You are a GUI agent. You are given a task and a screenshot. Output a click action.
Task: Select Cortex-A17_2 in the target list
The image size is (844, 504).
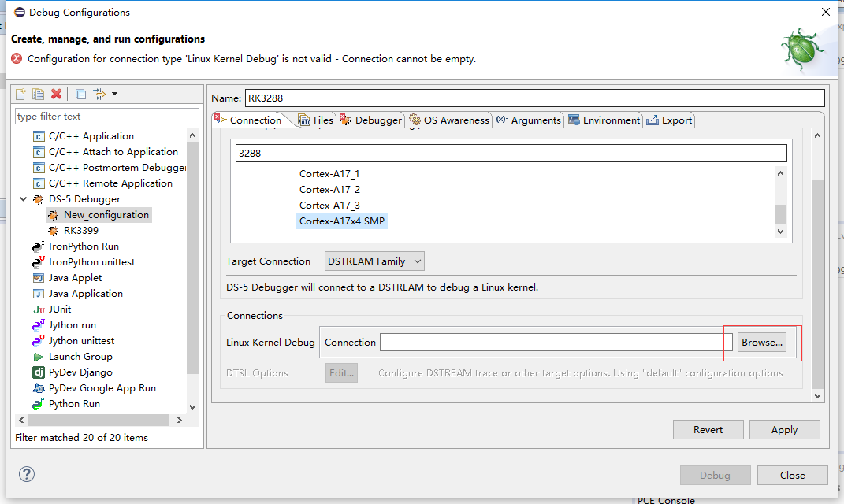coord(329,189)
